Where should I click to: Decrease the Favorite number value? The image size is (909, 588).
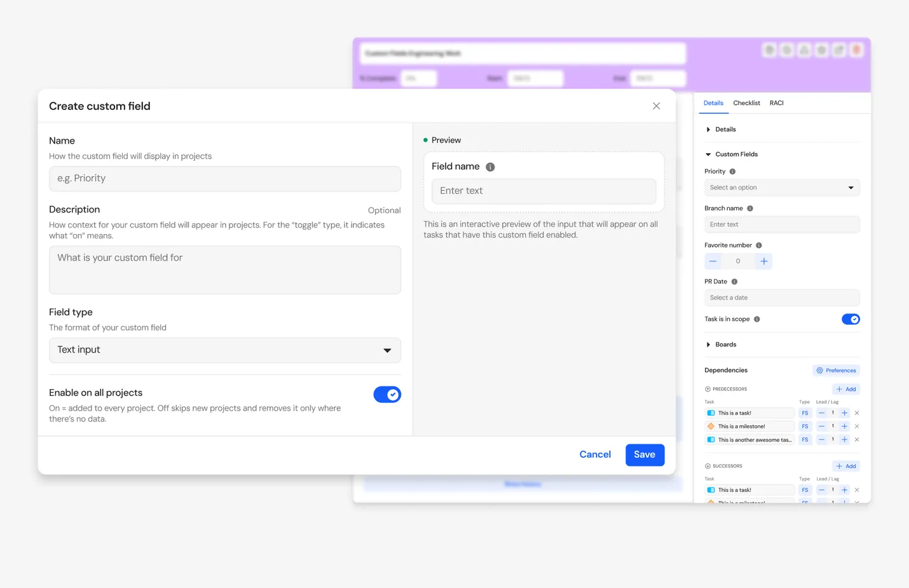(713, 261)
